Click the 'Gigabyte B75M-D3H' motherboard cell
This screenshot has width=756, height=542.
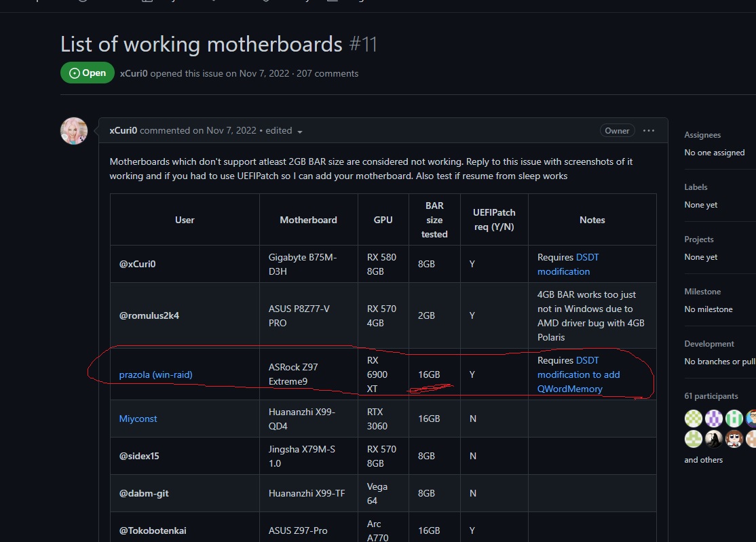coord(309,264)
